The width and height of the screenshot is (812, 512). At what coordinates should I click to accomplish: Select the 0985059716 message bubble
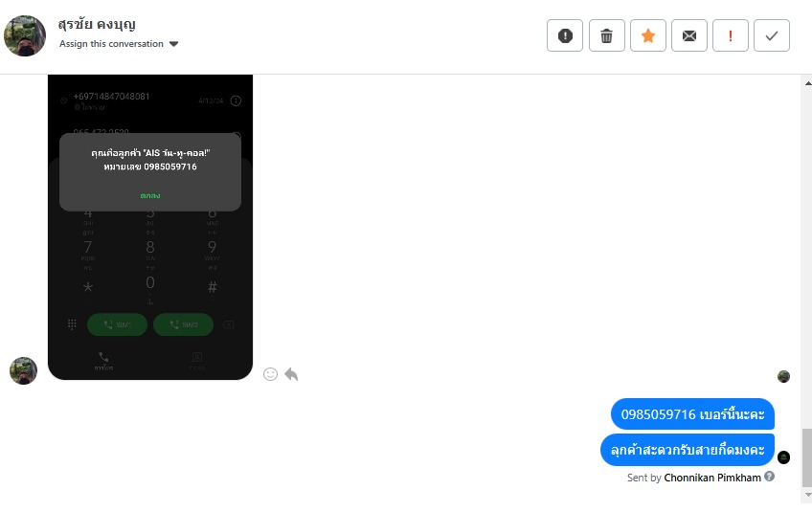[692, 414]
